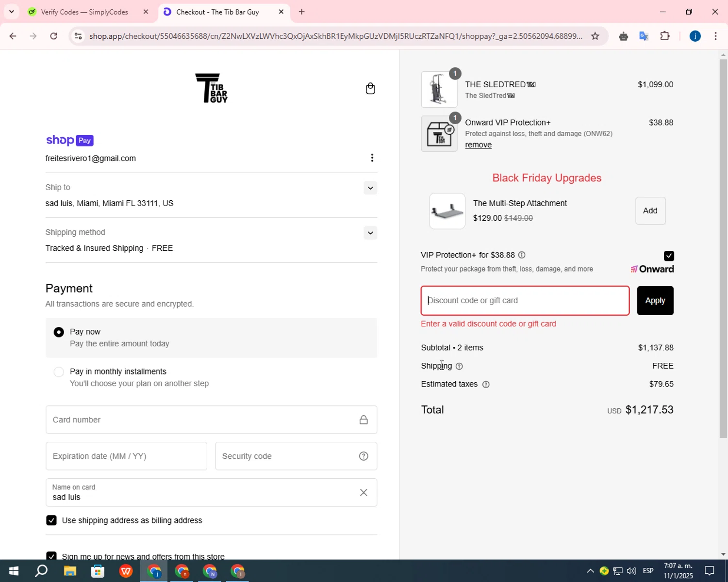
Task: Reload the checkout page
Action: pyautogui.click(x=54, y=36)
